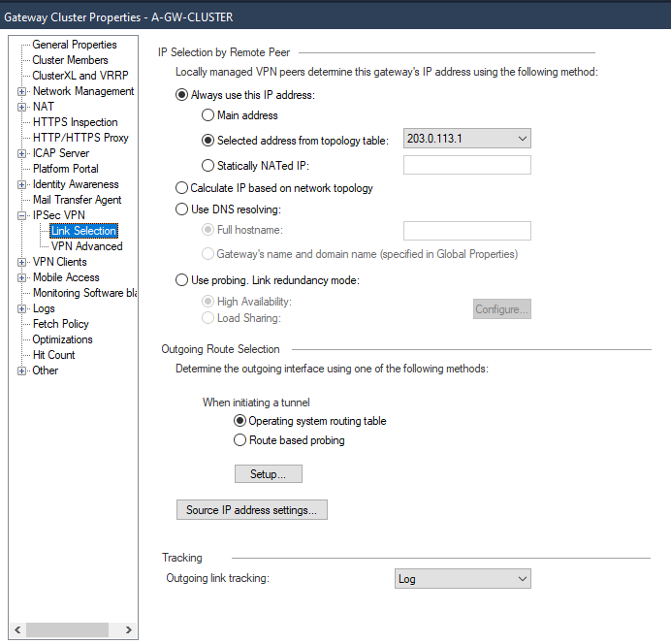Go to VPN Advanced settings
671x644 pixels.
tap(86, 246)
